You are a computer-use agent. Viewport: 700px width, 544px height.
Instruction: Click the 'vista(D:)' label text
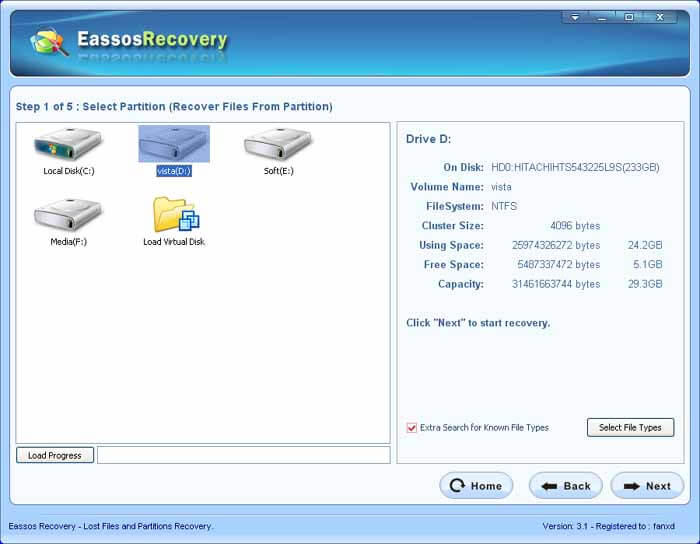click(174, 171)
